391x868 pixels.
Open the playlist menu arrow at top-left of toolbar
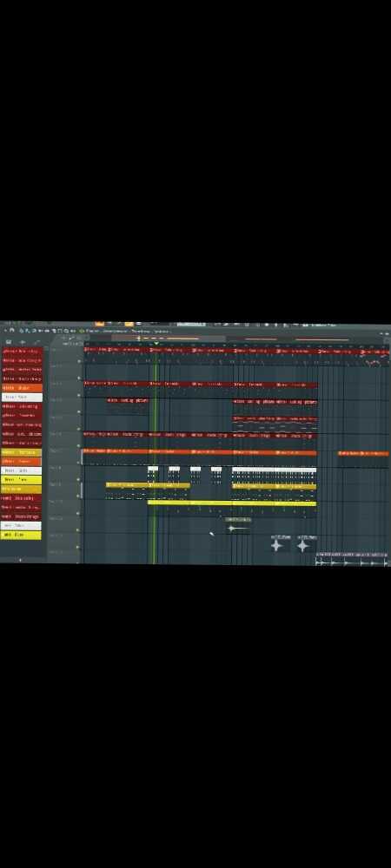[5, 331]
